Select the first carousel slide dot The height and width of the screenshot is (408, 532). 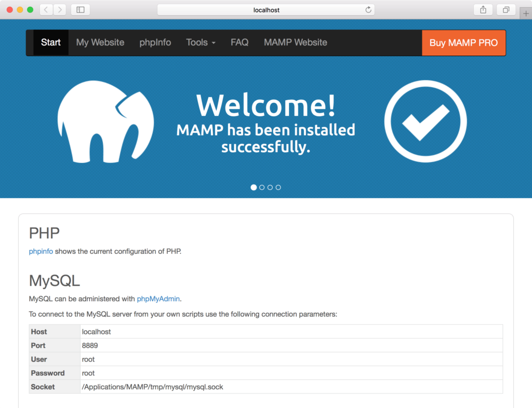[x=254, y=187]
